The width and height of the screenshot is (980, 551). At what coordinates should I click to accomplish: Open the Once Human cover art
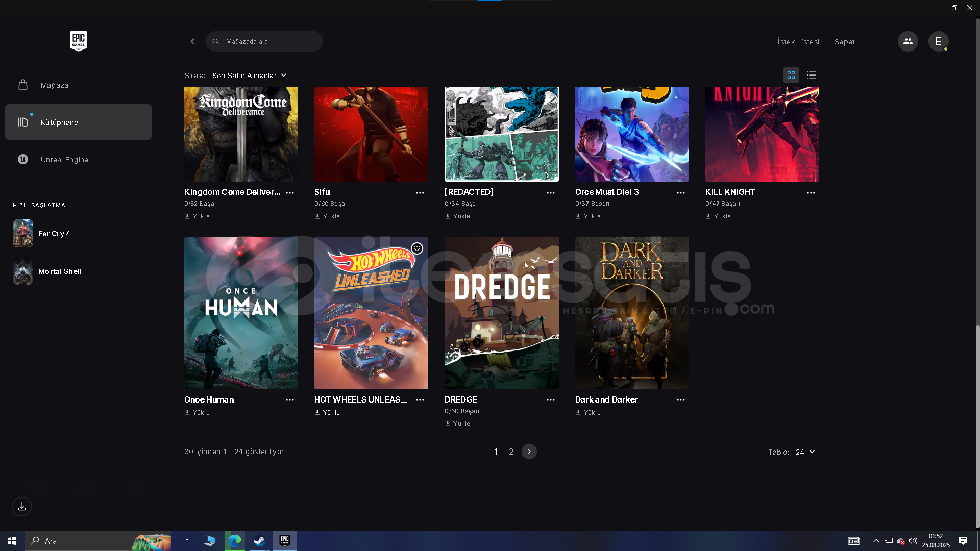[x=241, y=313]
